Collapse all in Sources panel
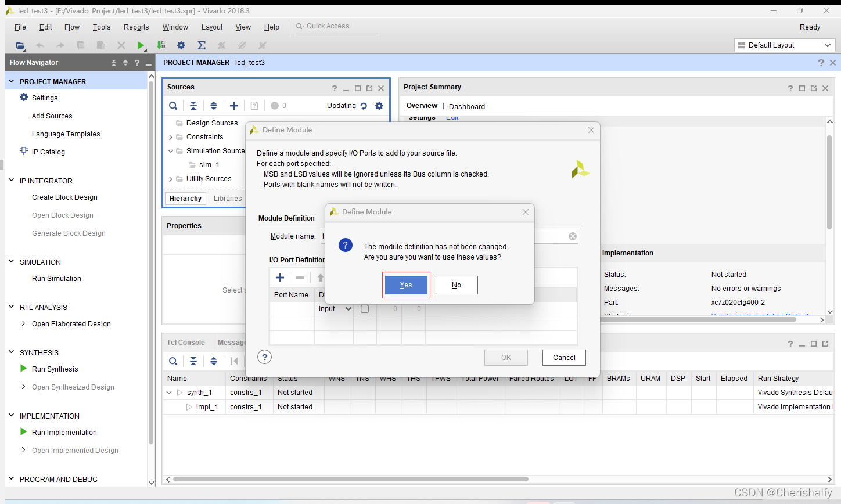Image resolution: width=841 pixels, height=504 pixels. pyautogui.click(x=193, y=106)
